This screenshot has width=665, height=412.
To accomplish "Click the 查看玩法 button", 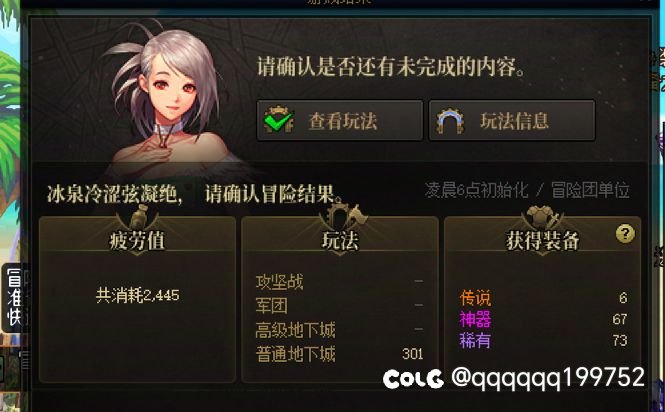I will [340, 121].
